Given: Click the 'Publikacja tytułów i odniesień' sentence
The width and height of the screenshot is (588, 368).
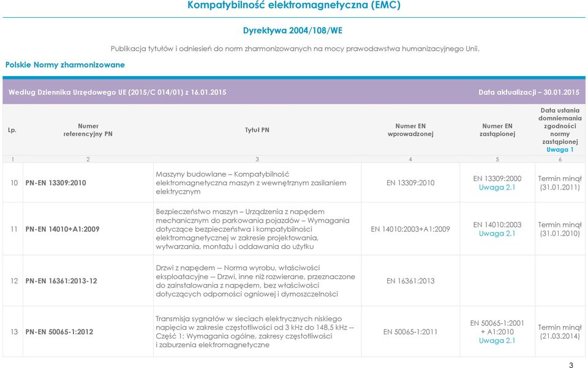Looking at the screenshot, I should tap(295, 48).
